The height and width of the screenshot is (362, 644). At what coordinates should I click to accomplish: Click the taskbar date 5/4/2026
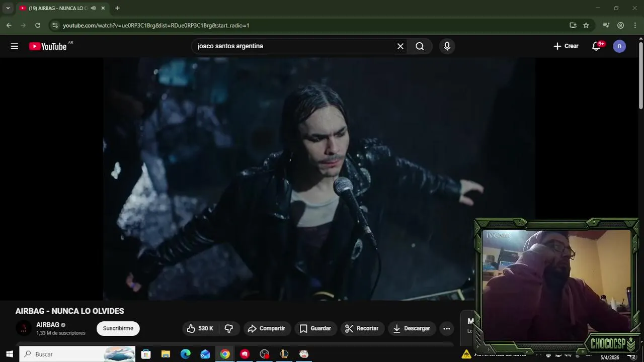(x=609, y=357)
